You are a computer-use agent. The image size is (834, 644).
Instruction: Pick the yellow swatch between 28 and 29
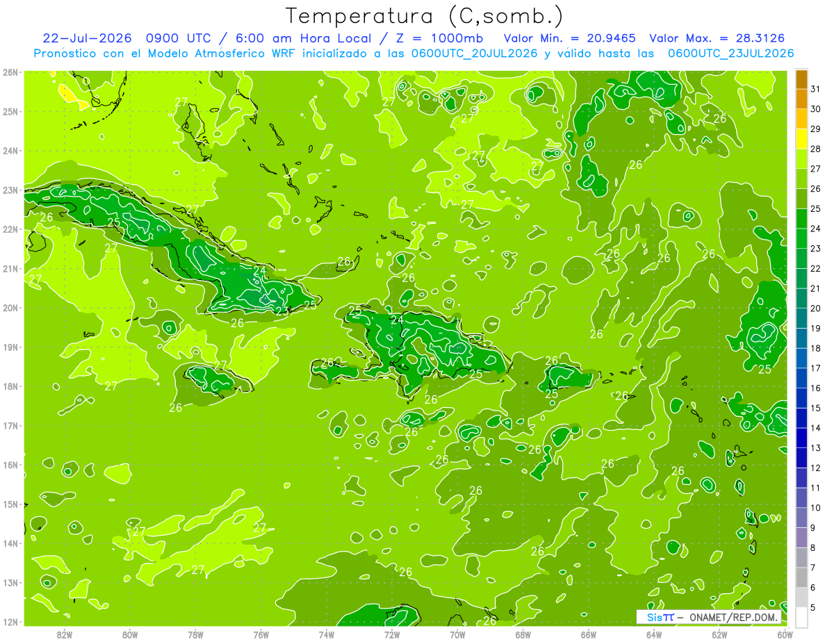801,139
